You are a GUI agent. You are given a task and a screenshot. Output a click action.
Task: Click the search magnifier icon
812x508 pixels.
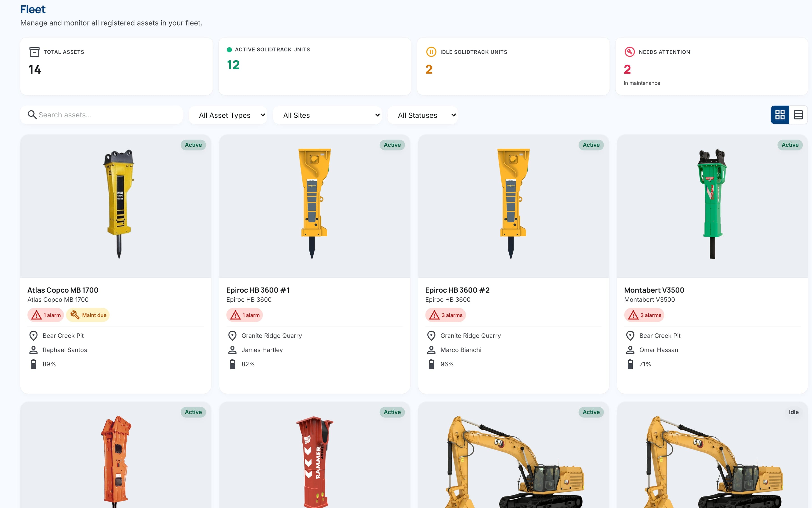tap(32, 115)
